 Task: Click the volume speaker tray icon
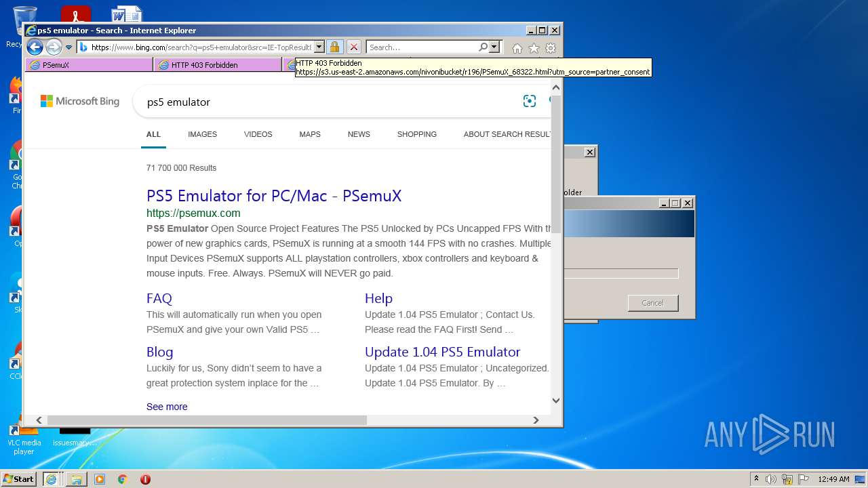(771, 479)
